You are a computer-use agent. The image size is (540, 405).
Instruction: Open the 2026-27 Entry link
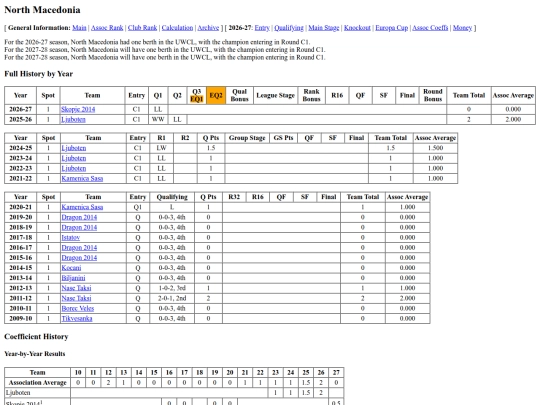tap(262, 28)
